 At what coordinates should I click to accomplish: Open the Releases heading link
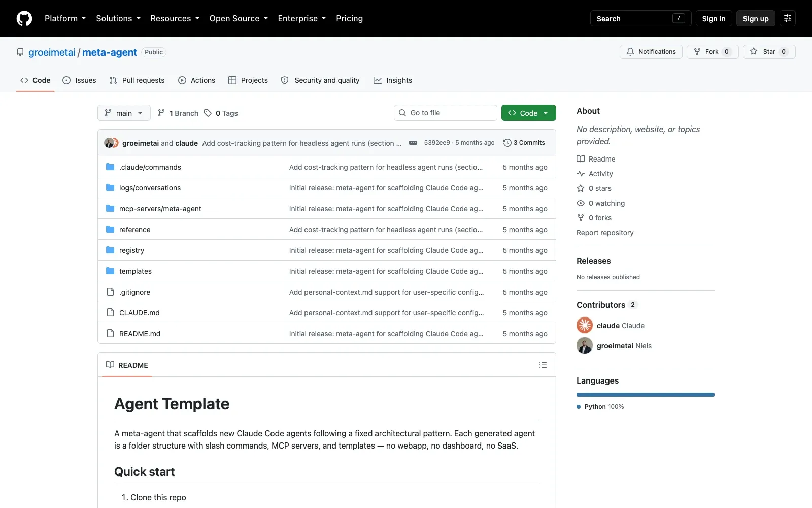pos(594,261)
